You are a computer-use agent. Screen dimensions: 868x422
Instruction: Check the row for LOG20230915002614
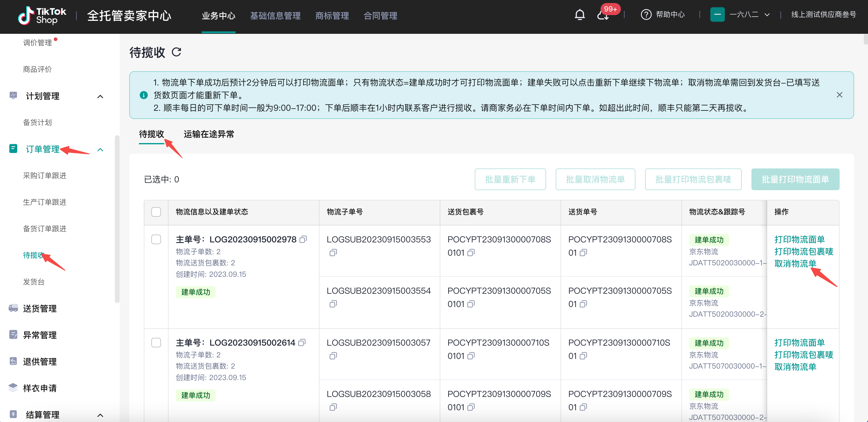coord(156,343)
